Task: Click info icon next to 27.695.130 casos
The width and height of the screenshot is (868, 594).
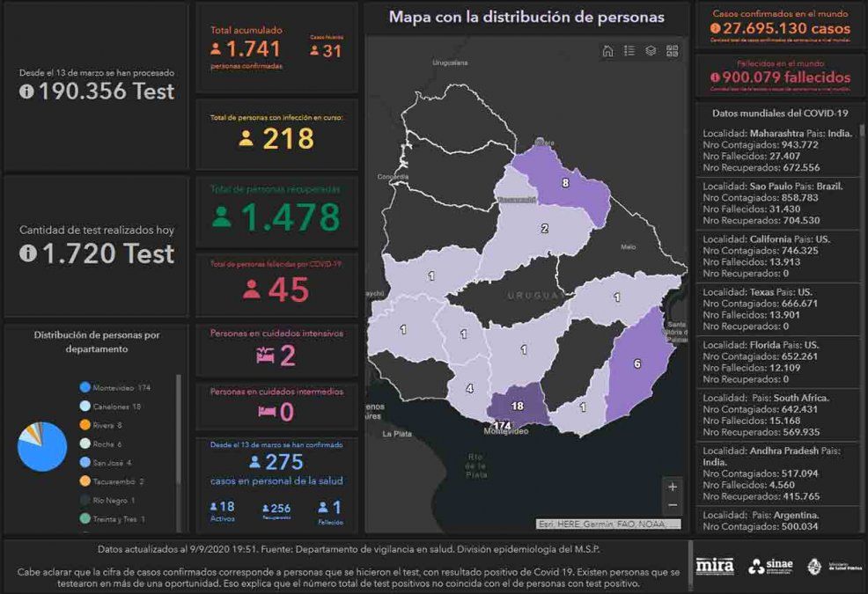Action: tap(715, 29)
